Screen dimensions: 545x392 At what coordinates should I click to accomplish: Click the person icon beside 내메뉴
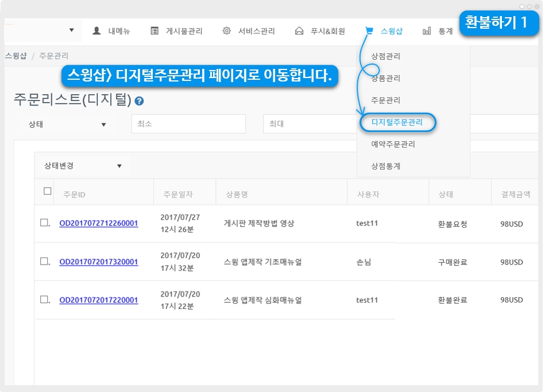point(96,31)
